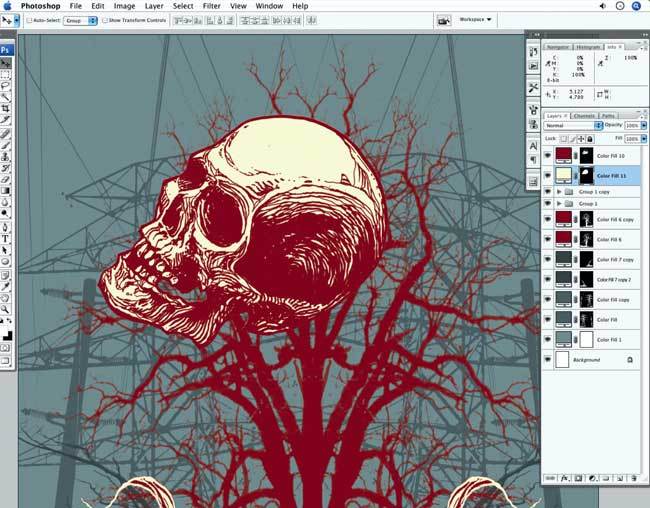Click Color Fill 10 red color thumbnail
Image resolution: width=650 pixels, height=508 pixels.
click(x=563, y=155)
